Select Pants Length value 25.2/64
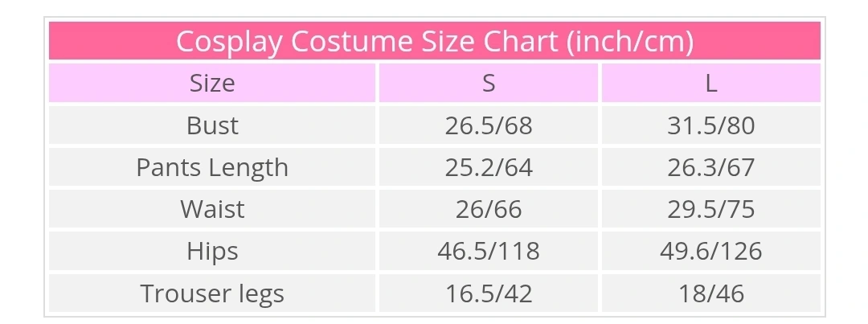 point(489,167)
